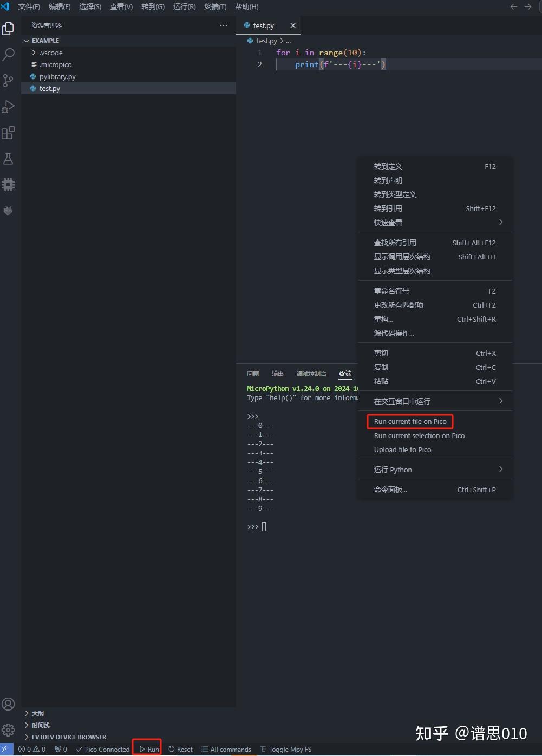Open the Extensions view
This screenshot has height=756, width=542.
pyautogui.click(x=8, y=133)
